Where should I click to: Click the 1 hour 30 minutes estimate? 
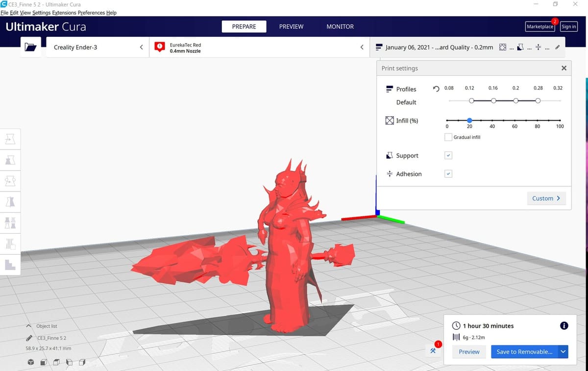(x=488, y=326)
